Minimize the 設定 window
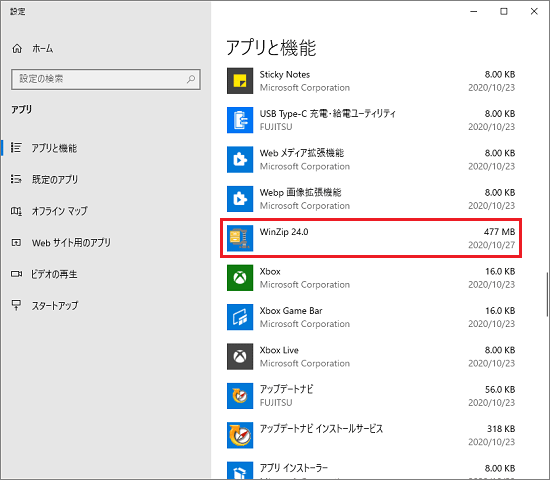 click(x=474, y=12)
